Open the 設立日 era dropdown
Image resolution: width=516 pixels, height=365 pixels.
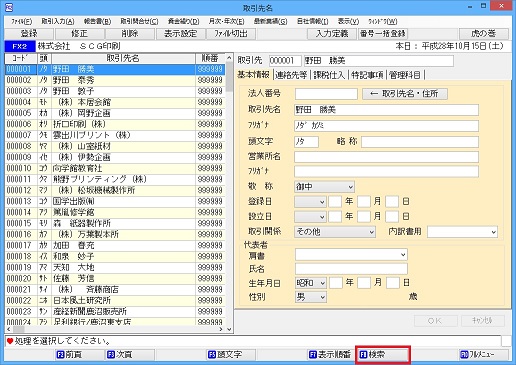tap(310, 217)
